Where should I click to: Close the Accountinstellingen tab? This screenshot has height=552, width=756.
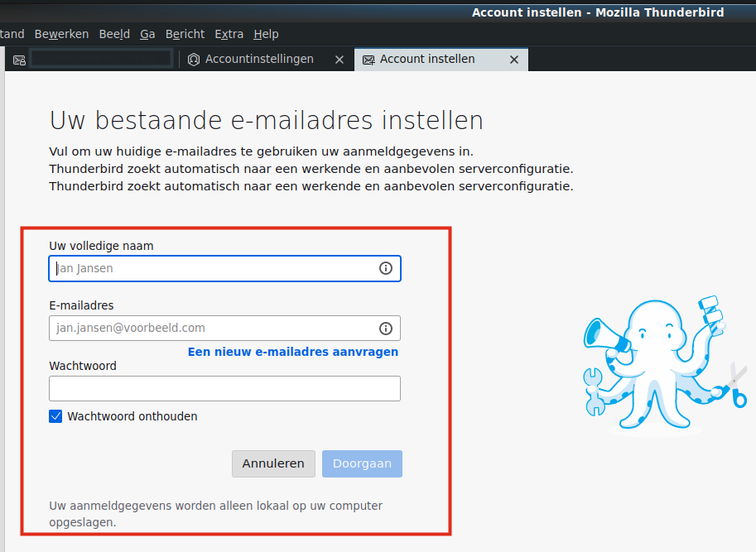[x=339, y=60]
